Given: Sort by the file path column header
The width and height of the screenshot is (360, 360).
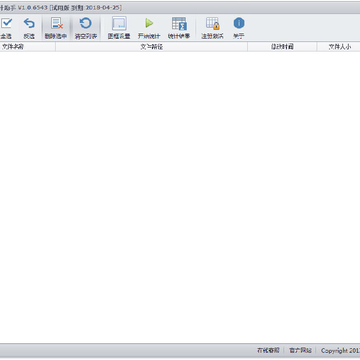Looking at the screenshot, I should coord(151,47).
